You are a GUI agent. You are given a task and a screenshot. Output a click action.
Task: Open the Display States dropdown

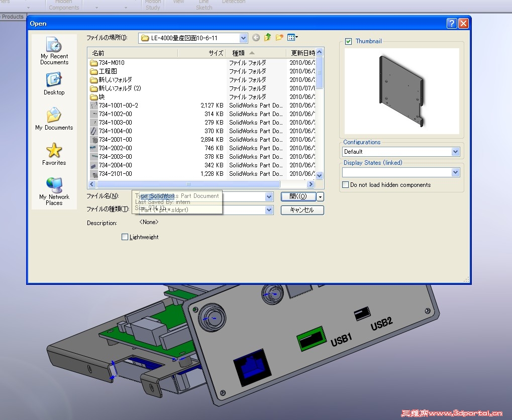tap(456, 172)
